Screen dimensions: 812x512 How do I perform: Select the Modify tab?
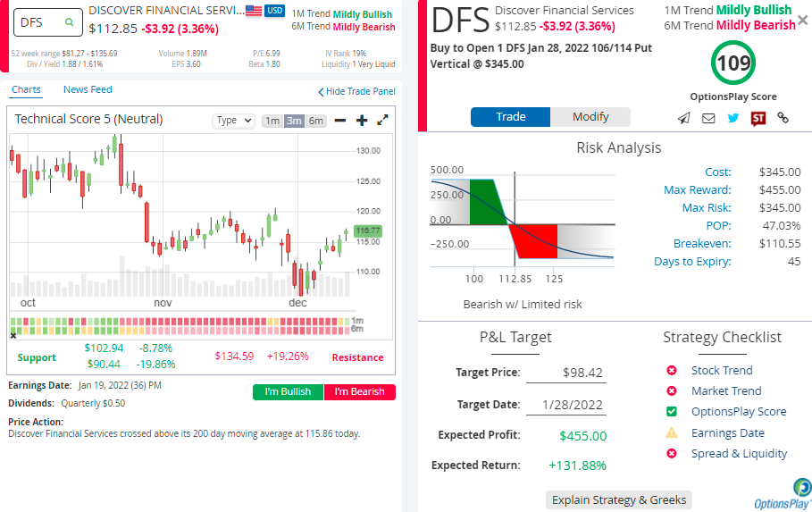590,117
